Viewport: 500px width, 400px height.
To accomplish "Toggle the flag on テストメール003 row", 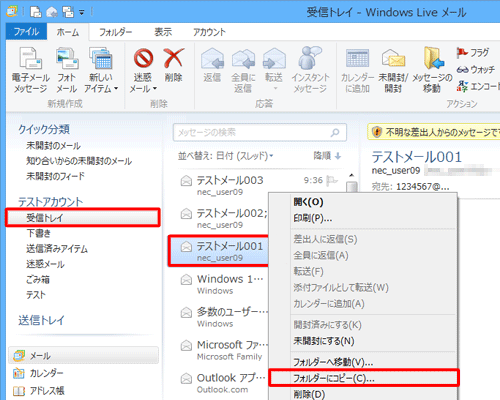I will pos(332,180).
